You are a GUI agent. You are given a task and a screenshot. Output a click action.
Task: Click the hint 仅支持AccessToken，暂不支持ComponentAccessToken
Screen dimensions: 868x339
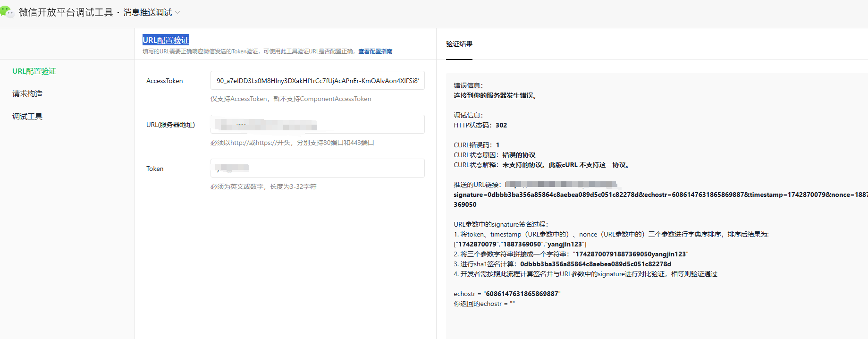pos(291,99)
